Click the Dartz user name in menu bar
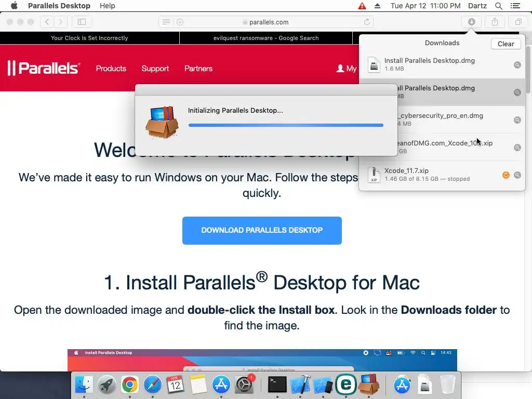 pos(477,6)
